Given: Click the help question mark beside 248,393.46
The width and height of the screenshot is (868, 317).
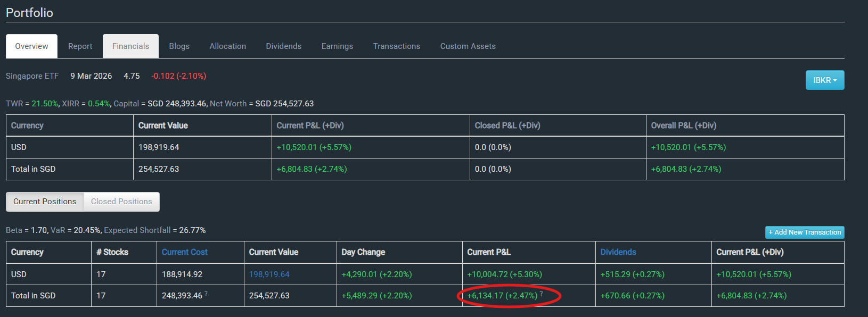Looking at the screenshot, I should 206,293.
